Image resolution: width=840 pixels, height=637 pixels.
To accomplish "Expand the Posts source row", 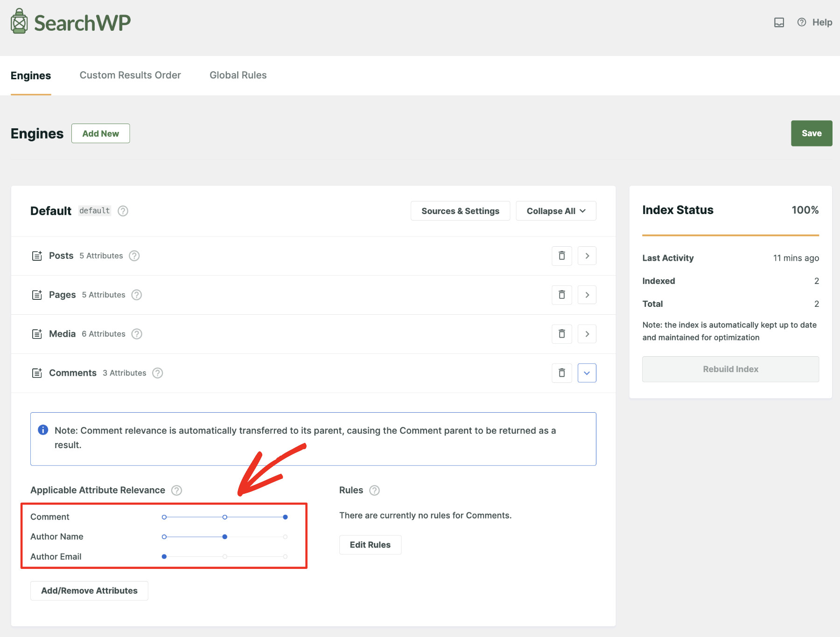I will click(x=587, y=256).
